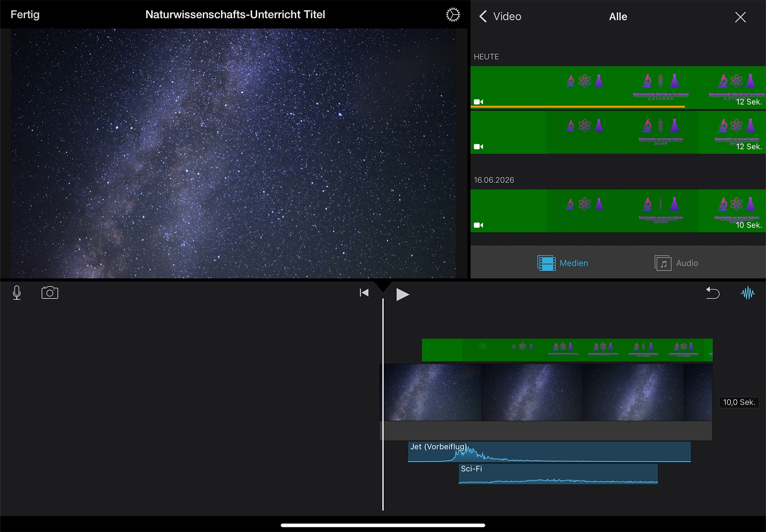Click the Alle panel title

pos(618,17)
